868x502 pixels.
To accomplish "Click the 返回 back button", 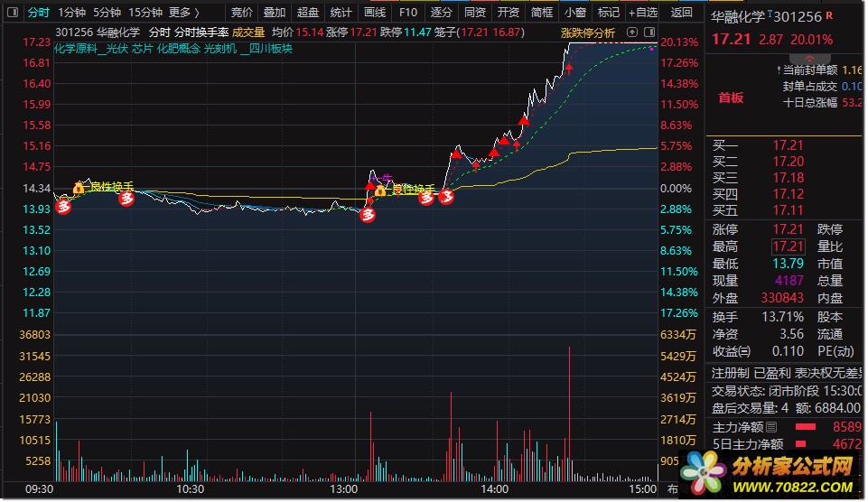I will [681, 12].
